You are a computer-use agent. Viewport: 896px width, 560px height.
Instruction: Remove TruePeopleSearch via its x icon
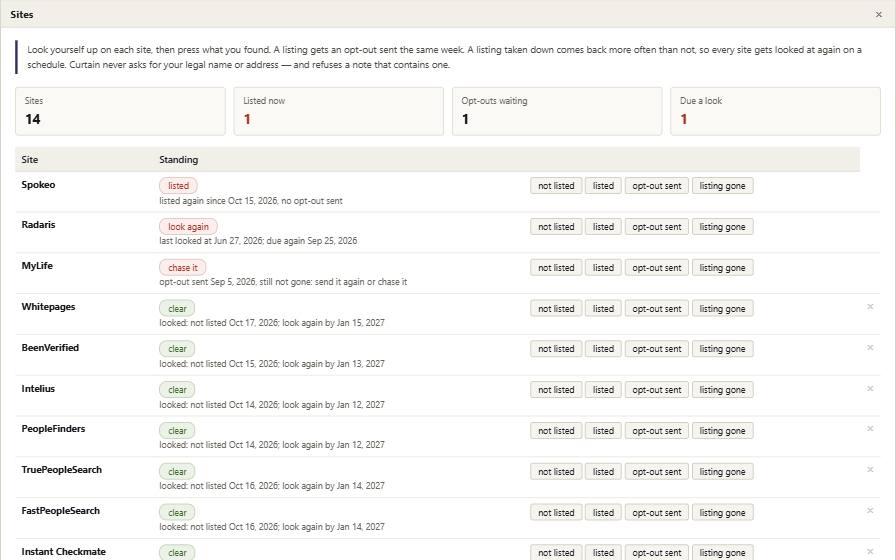(x=870, y=470)
